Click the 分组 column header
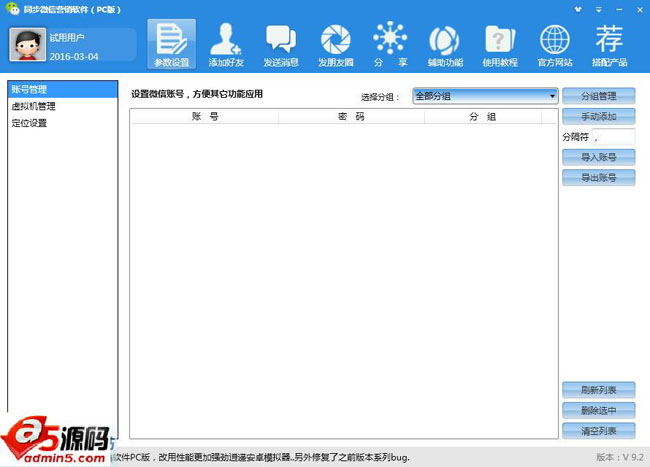 [x=483, y=116]
